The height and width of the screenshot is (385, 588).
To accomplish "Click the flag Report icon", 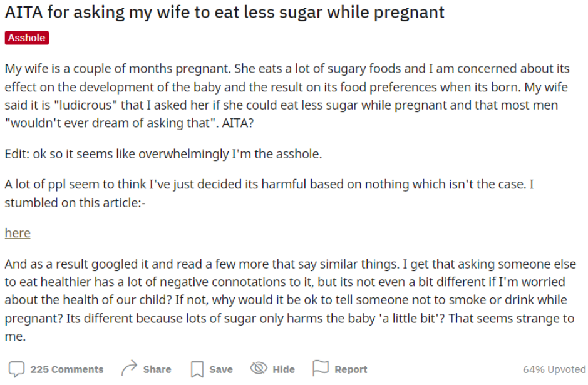I will [321, 368].
